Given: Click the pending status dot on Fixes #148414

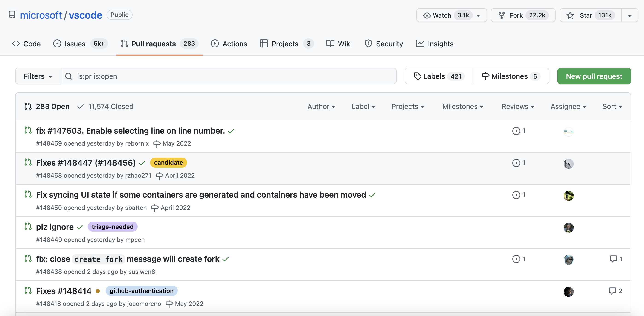Looking at the screenshot, I should (x=98, y=291).
